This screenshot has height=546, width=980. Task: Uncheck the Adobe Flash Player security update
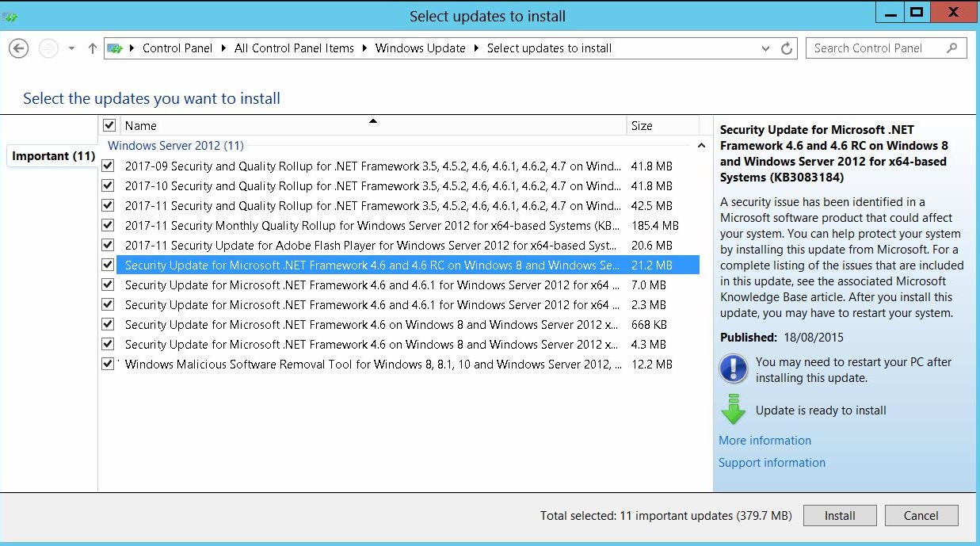(x=108, y=245)
